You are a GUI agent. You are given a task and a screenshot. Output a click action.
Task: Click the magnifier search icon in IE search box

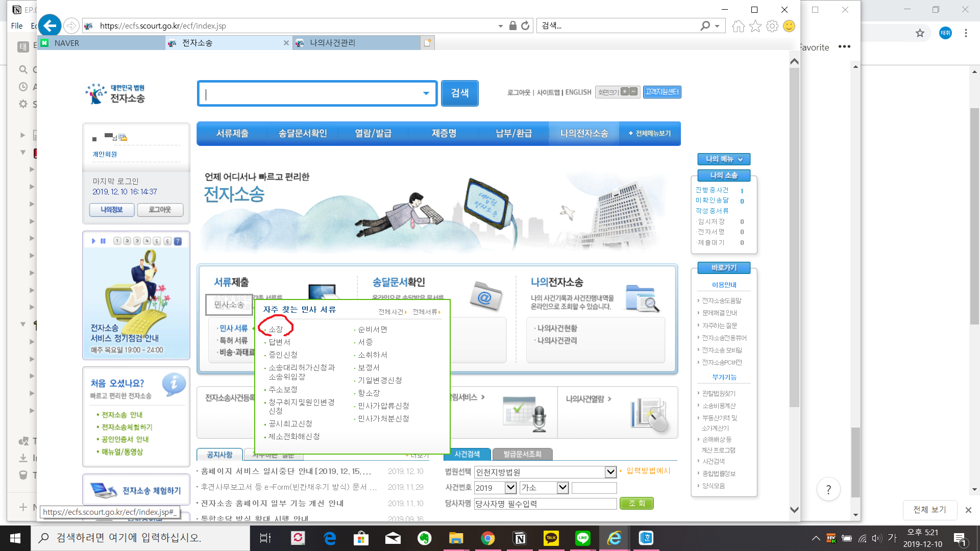tap(705, 26)
